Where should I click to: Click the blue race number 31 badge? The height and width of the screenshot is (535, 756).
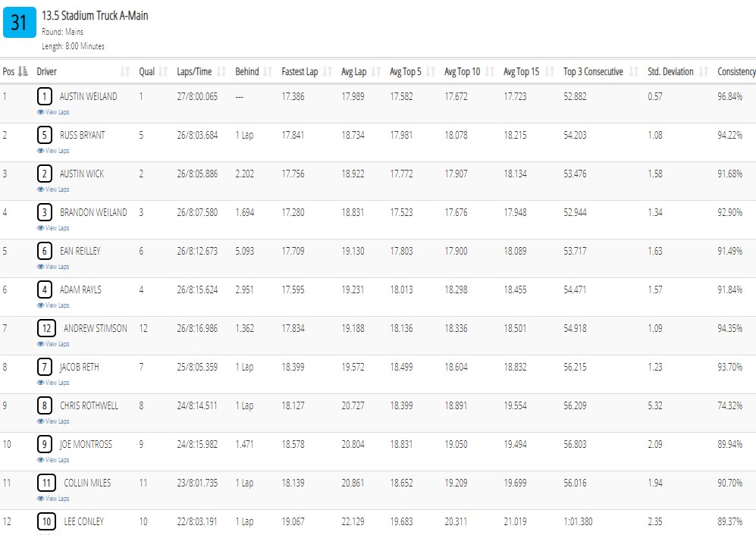(x=20, y=22)
